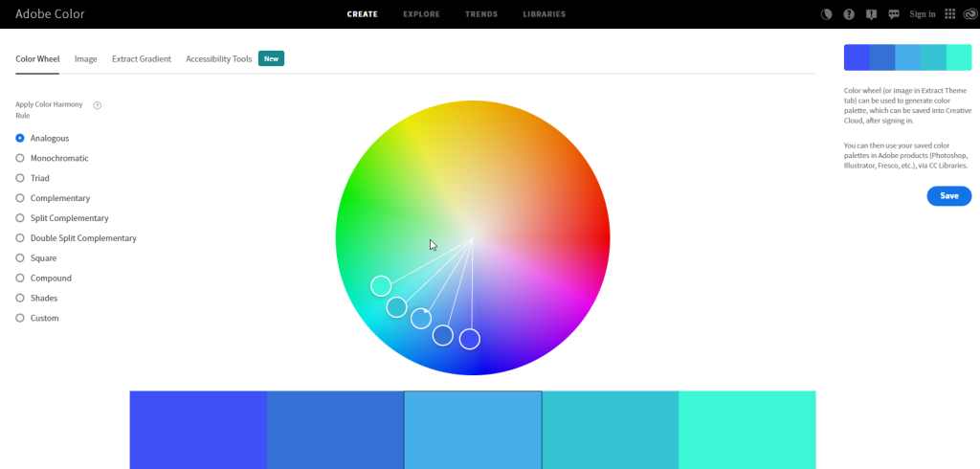Screen dimensions: 980x469
Task: Open the help question mark icon in header
Action: (x=849, y=14)
